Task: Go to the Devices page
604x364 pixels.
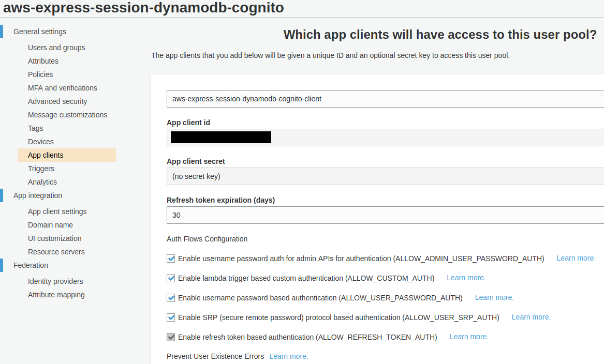Action: pos(41,142)
